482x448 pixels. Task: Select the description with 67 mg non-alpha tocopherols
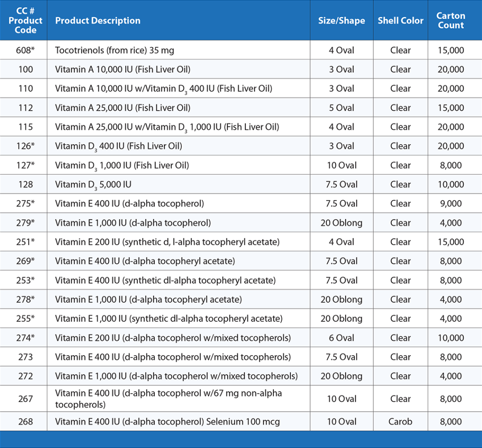click(x=168, y=399)
